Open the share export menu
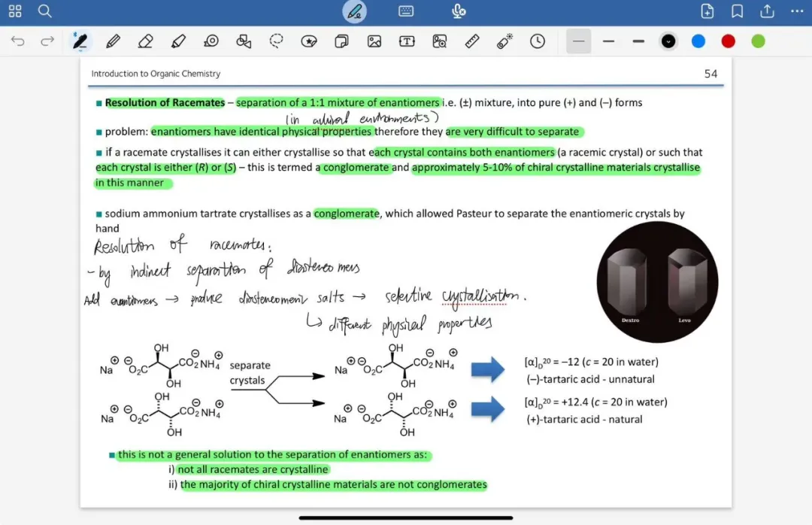812x525 pixels. (x=767, y=11)
